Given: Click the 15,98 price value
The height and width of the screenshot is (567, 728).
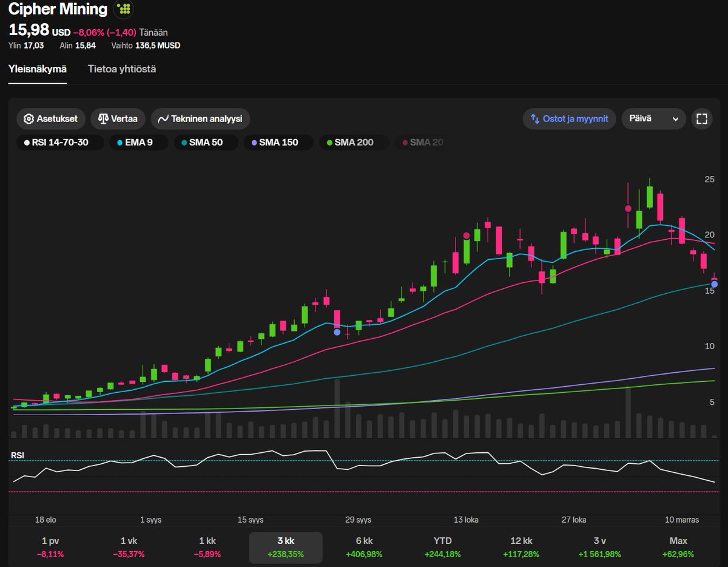Looking at the screenshot, I should pos(29,30).
